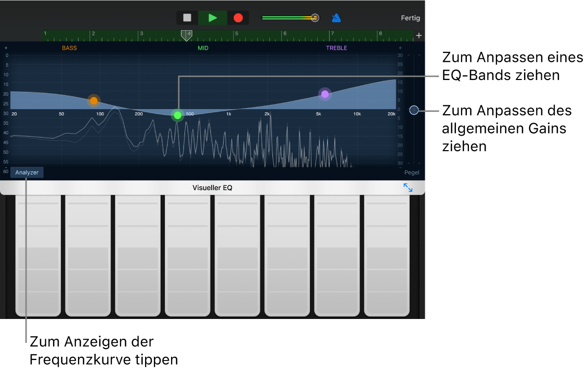Add a song section with the plus icon
The height and width of the screenshot is (373, 588).
(x=419, y=35)
